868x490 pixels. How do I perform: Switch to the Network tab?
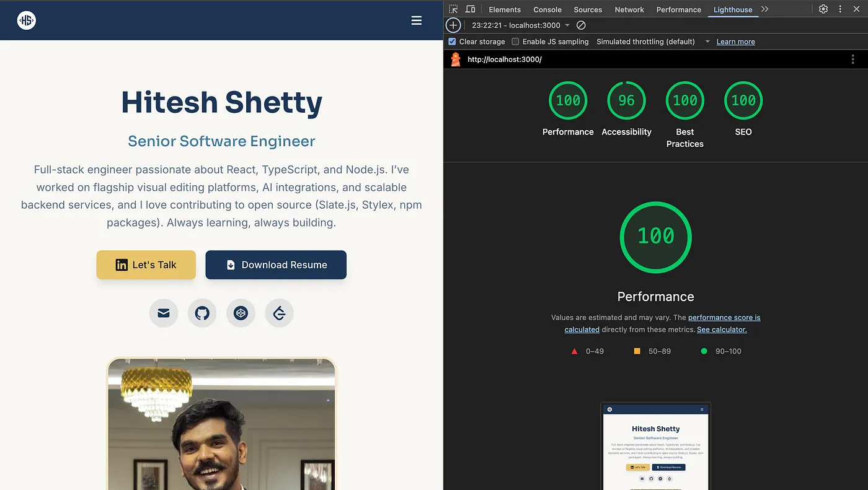(629, 9)
